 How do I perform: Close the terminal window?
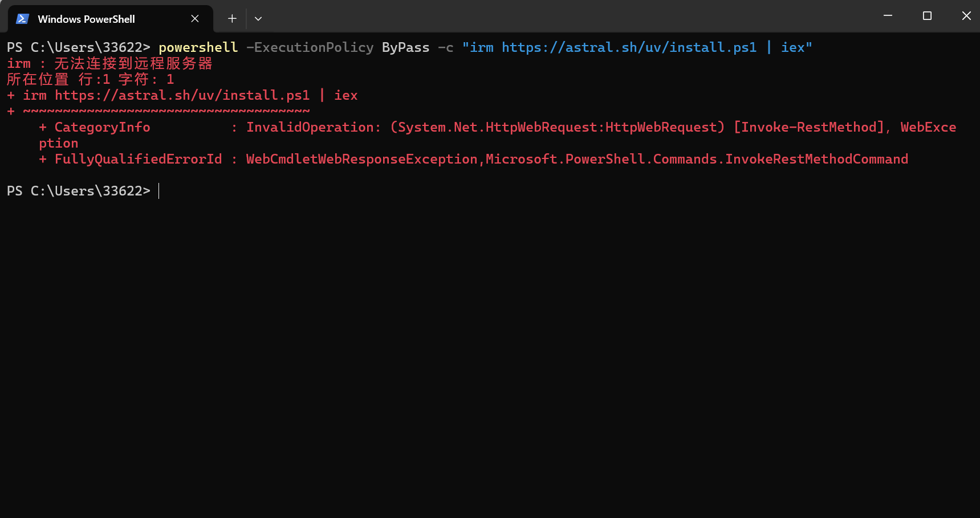coord(966,16)
